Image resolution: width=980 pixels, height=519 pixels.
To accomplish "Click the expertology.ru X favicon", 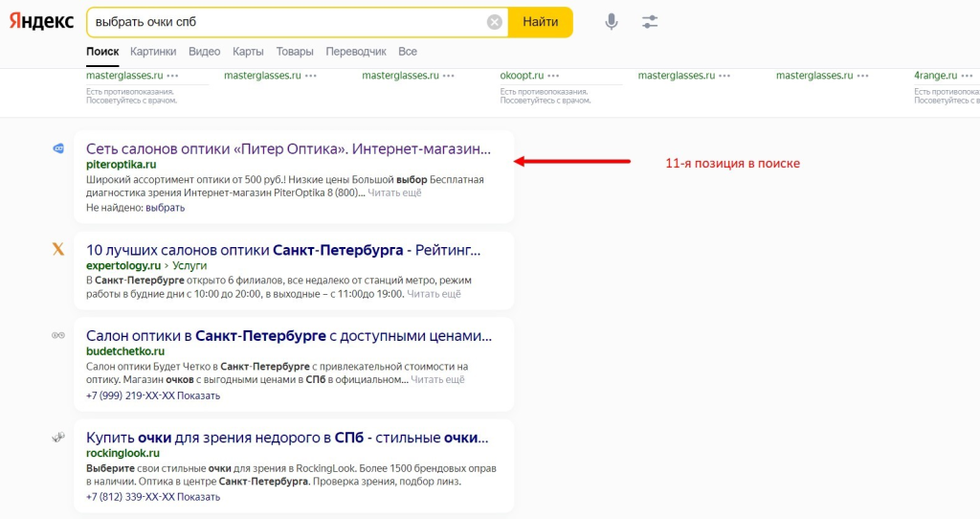I will 58,250.
